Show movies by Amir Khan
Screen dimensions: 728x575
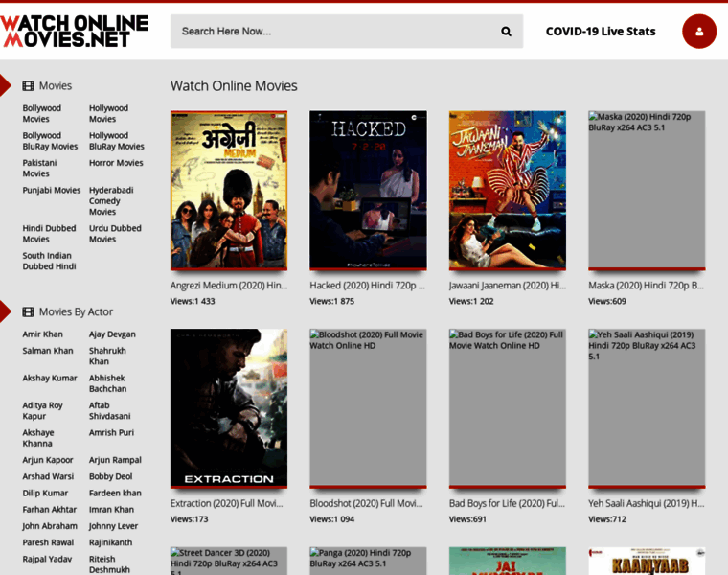click(x=43, y=334)
